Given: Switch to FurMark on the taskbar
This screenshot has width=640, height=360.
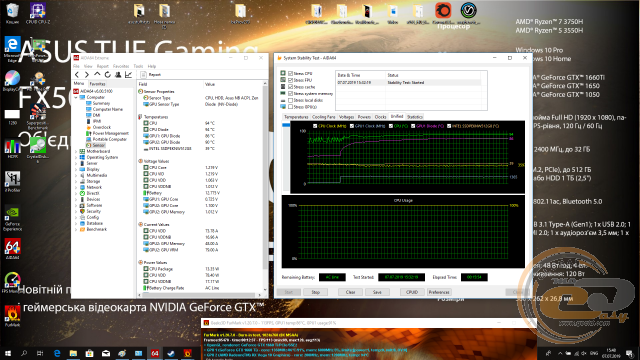Looking at the screenshot, I should click(x=187, y=353).
